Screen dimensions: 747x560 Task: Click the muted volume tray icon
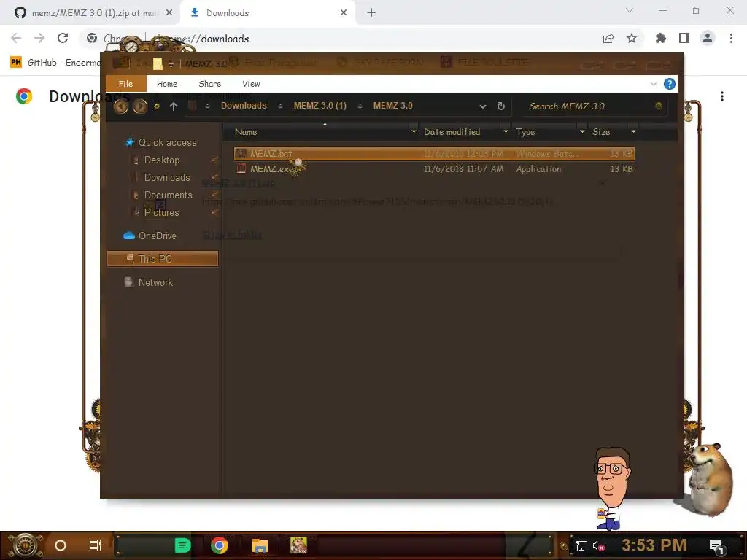pyautogui.click(x=598, y=546)
